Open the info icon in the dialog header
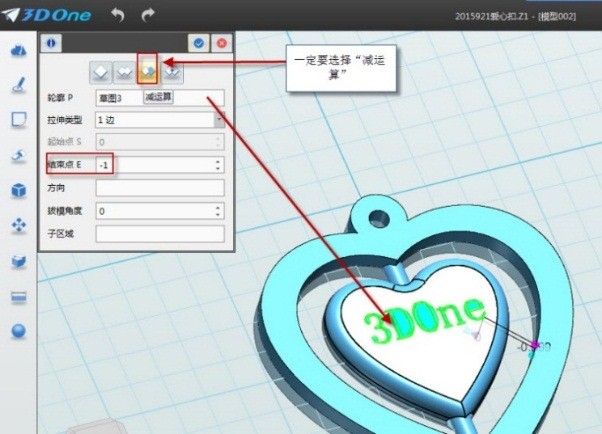This screenshot has width=602, height=434. pyautogui.click(x=50, y=43)
